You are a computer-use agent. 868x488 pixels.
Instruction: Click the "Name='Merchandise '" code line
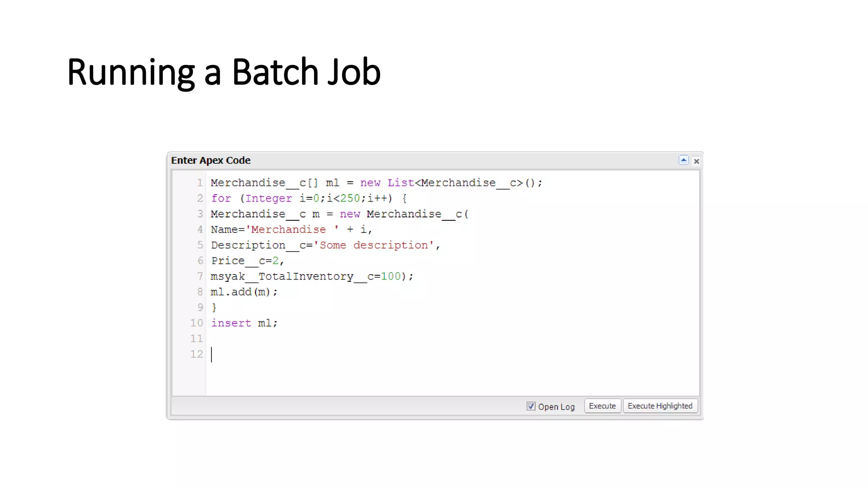tap(292, 230)
